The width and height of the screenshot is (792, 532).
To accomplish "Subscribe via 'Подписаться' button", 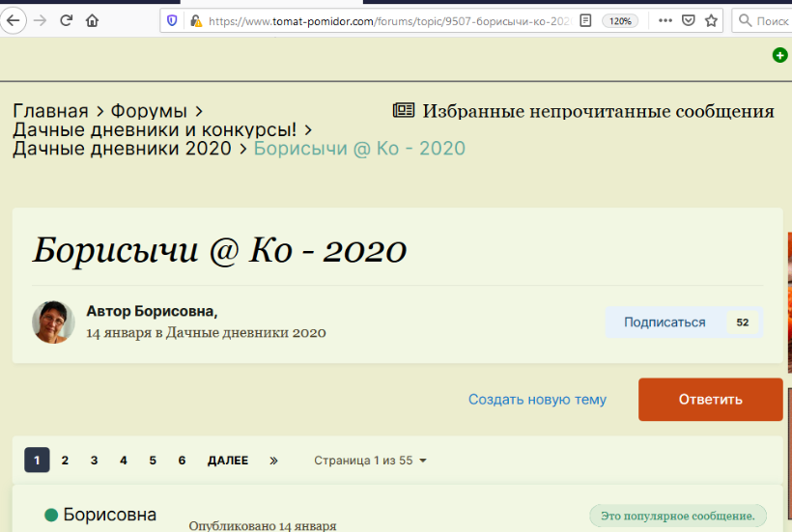I will pyautogui.click(x=665, y=322).
